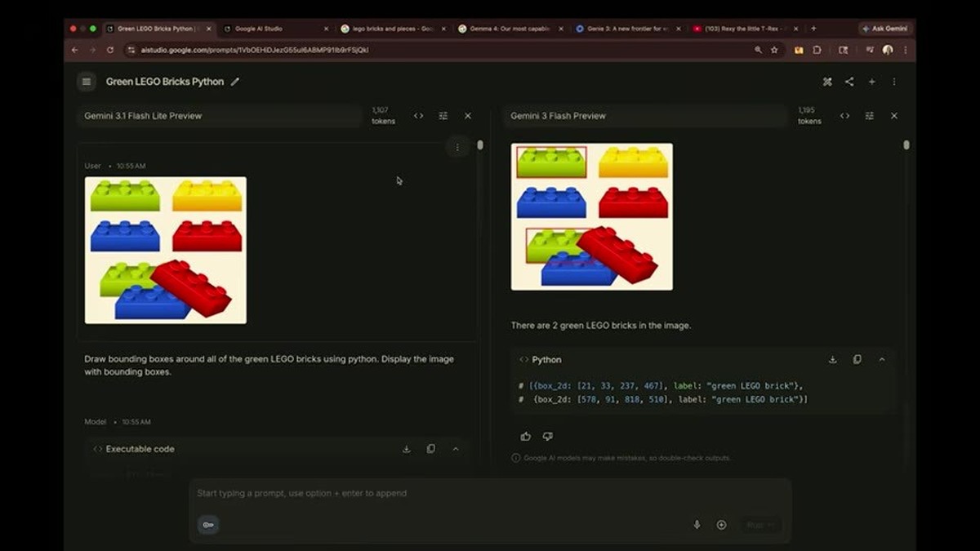
Task: Switch to the Genie 3 browser tab
Action: click(629, 29)
